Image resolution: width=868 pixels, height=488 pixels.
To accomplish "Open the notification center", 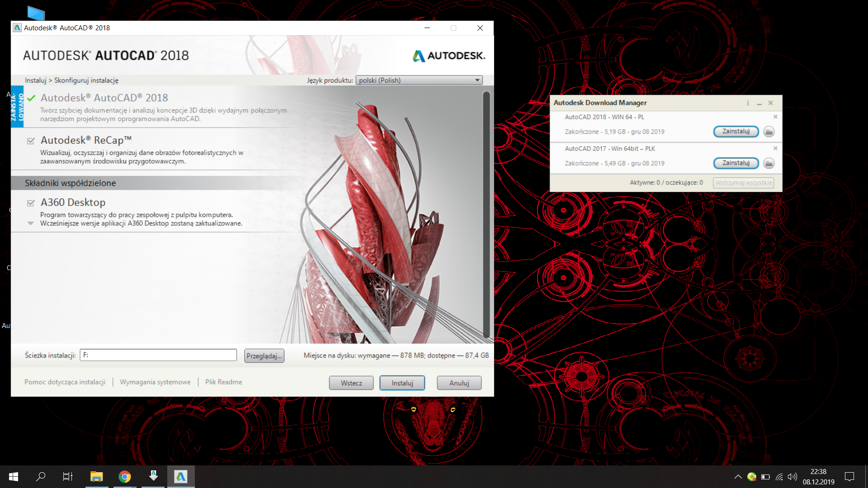I will coord(849,476).
